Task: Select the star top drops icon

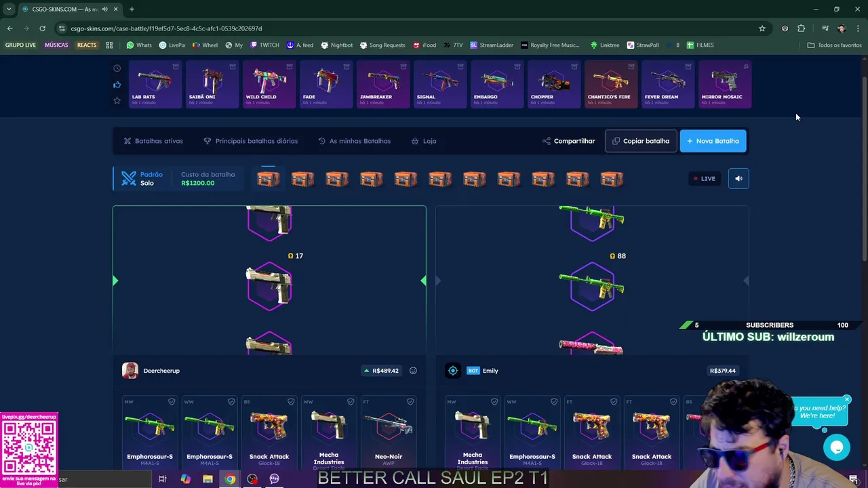Action: (117, 100)
